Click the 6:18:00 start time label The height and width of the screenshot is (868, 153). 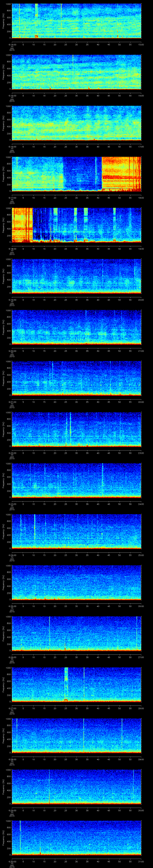click(x=12, y=249)
